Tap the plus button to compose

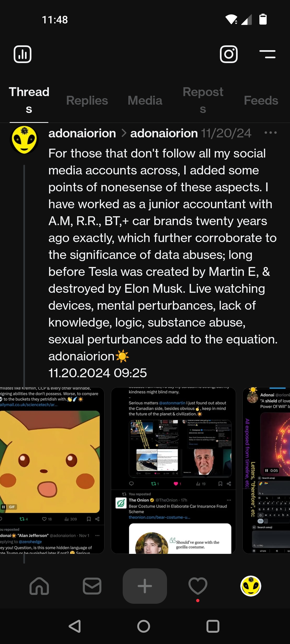(x=145, y=586)
